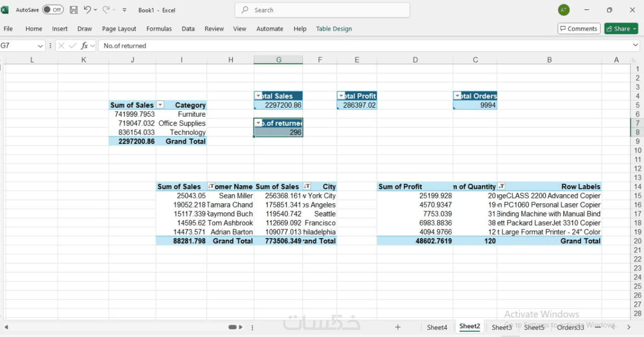Switch to the Insert tab
This screenshot has height=337, width=644.
coord(60,29)
